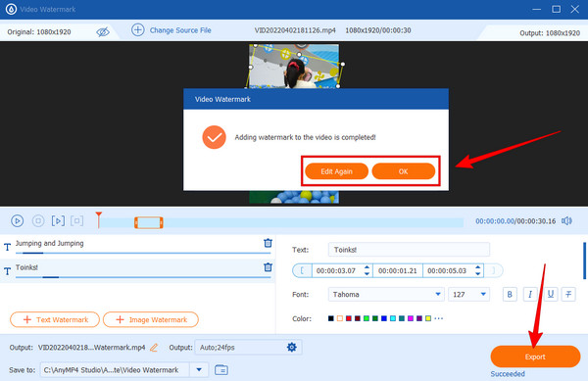Image resolution: width=588 pixels, height=381 pixels.
Task: Expand the Tahoma font dropdown
Action: click(438, 295)
